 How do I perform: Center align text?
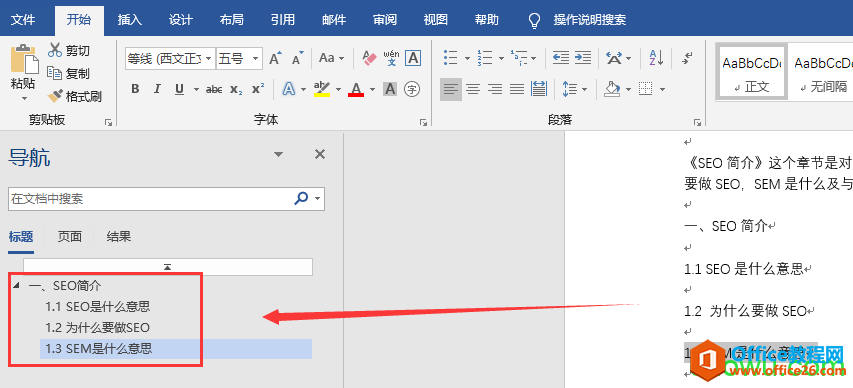click(473, 89)
